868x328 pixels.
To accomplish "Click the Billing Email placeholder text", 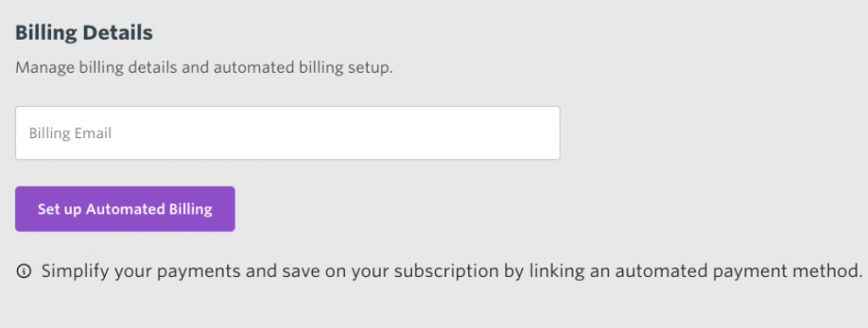I will pyautogui.click(x=70, y=133).
